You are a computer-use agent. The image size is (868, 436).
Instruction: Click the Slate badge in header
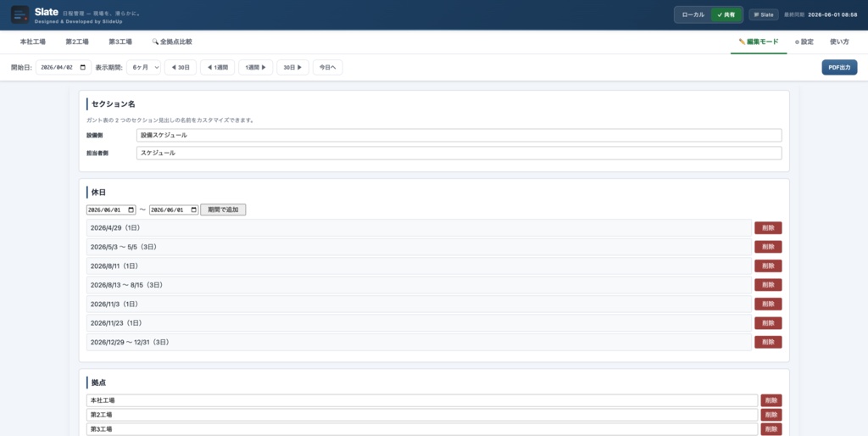(x=764, y=15)
